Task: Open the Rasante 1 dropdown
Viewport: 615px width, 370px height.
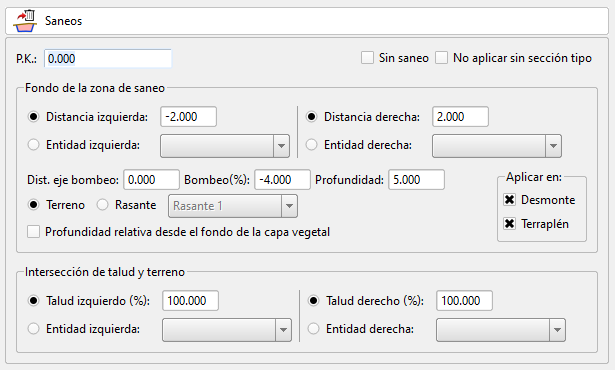Action: tap(233, 206)
